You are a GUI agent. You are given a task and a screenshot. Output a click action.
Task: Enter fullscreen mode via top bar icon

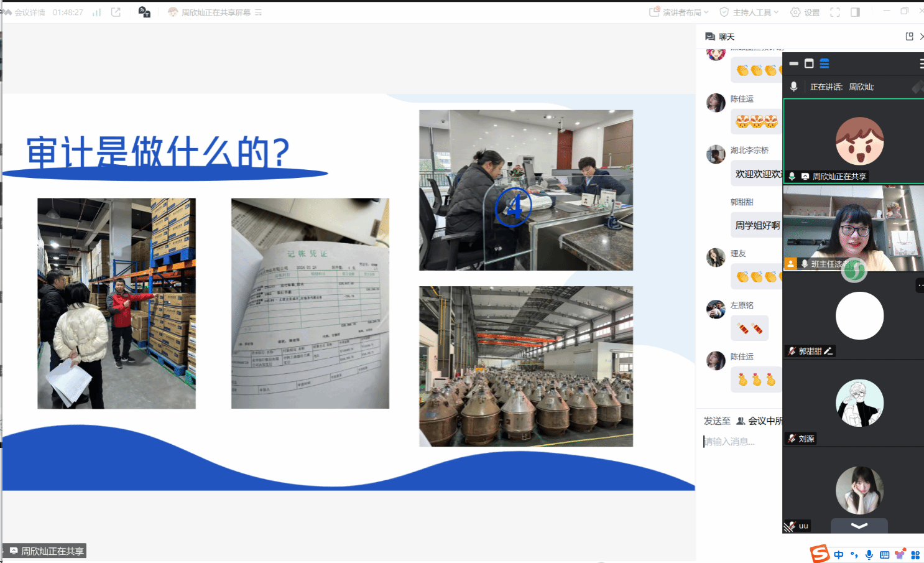coord(835,12)
